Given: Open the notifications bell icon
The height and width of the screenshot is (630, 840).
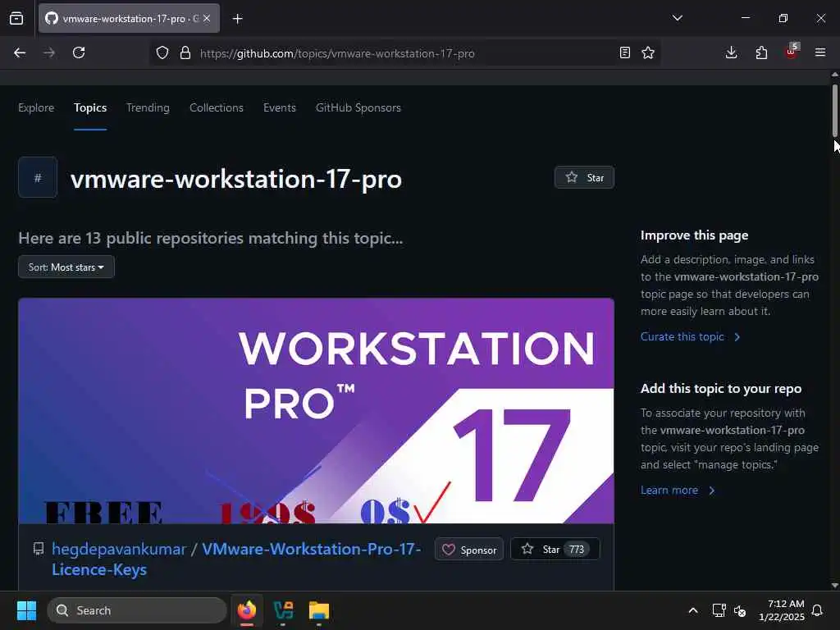Looking at the screenshot, I should tap(818, 610).
